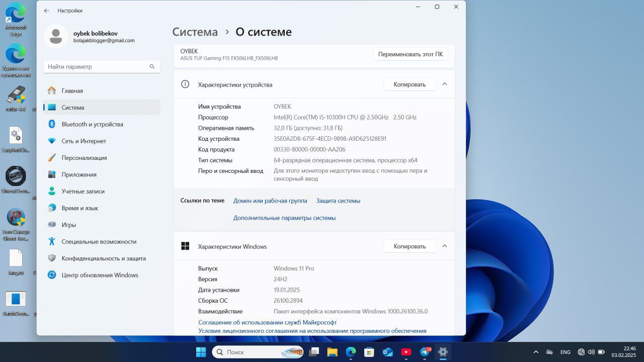Open Персонализация settings

[x=102, y=157]
